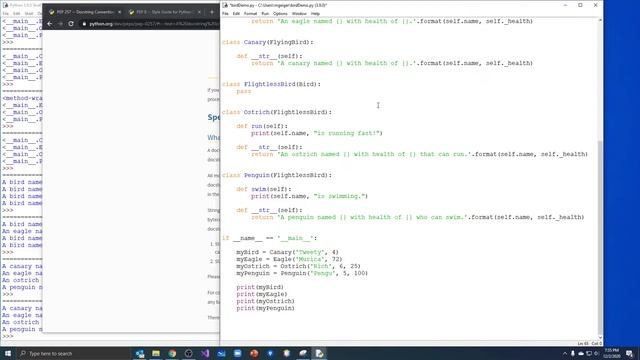Image resolution: width=640 pixels, height=360 pixels.
Task: Click on 'class Ostrich(FlightlessBird):' line
Action: click(x=277, y=112)
